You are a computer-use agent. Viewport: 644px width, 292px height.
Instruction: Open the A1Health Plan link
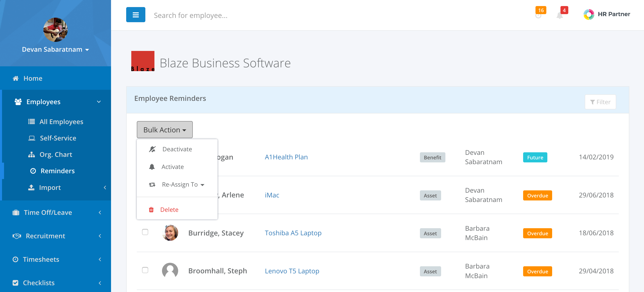pos(286,157)
